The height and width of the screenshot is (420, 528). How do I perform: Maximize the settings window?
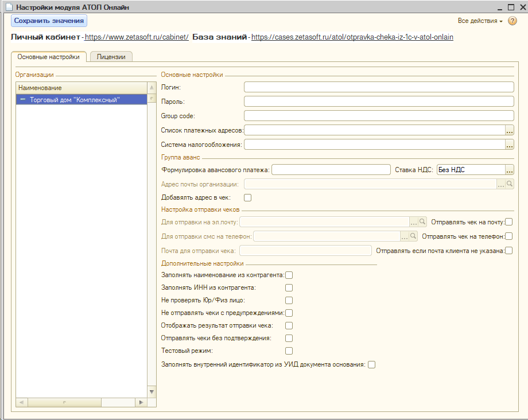click(511, 7)
